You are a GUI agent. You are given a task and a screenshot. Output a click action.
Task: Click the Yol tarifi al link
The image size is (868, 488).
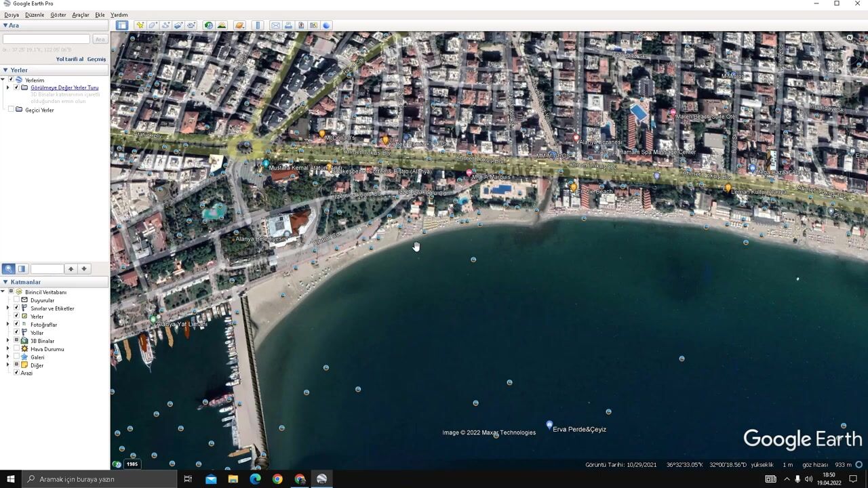(x=69, y=59)
